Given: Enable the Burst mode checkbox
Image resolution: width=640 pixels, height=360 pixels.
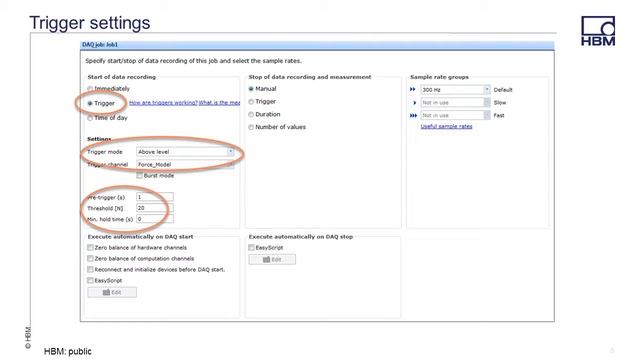Looking at the screenshot, I should click(140, 176).
